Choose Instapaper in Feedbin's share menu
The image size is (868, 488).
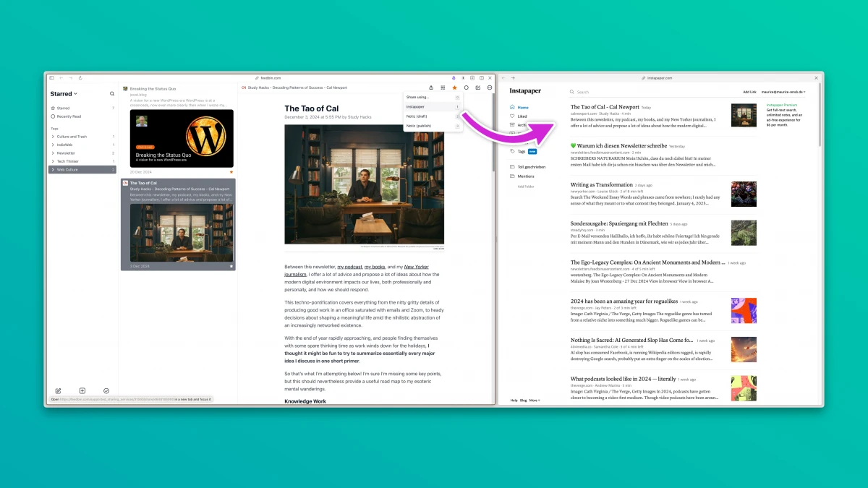pos(433,106)
